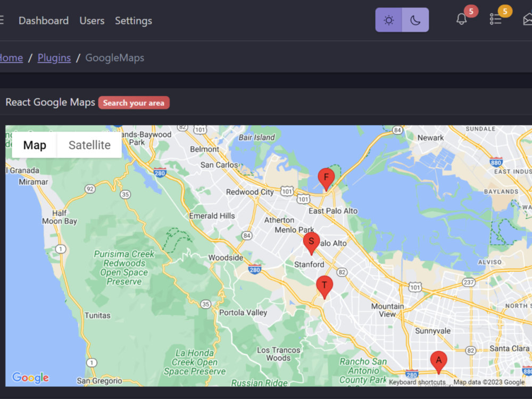532x399 pixels.
Task: Click the Mountain View map label
Action: (387, 310)
